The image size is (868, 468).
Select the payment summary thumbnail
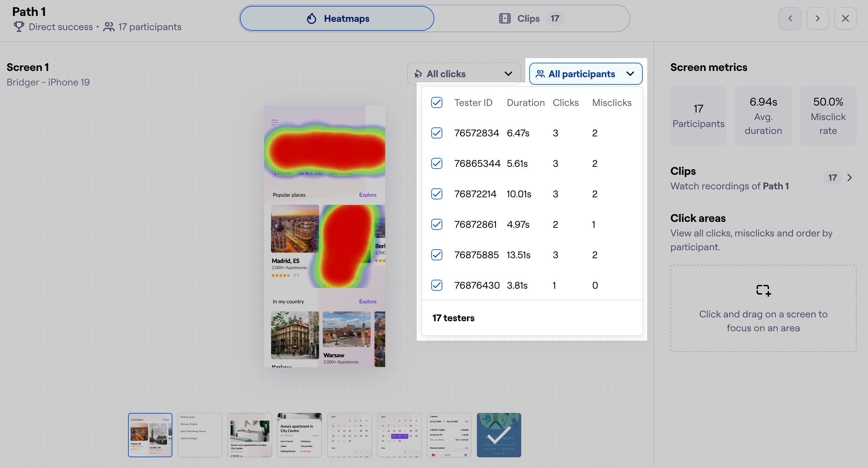tap(449, 435)
